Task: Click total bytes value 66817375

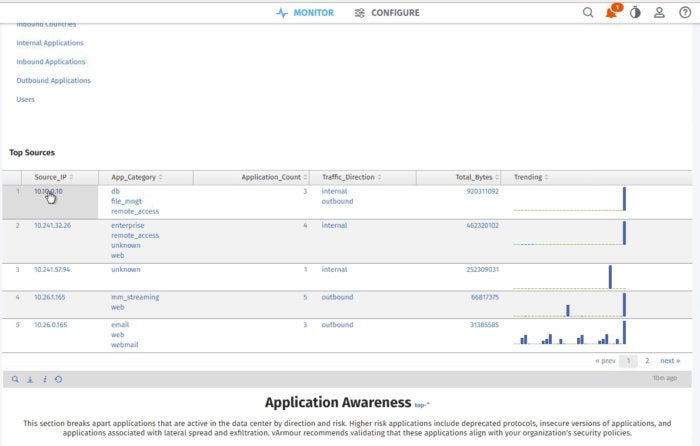Action: pos(485,297)
